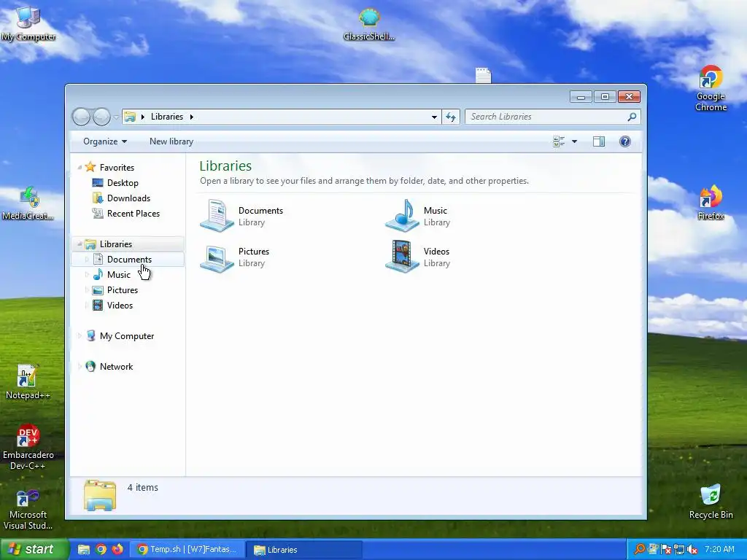Launch Chrome from the quick launch bar

[101, 550]
